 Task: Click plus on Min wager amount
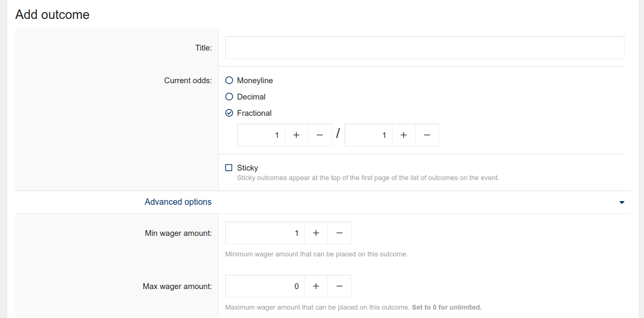pyautogui.click(x=316, y=233)
